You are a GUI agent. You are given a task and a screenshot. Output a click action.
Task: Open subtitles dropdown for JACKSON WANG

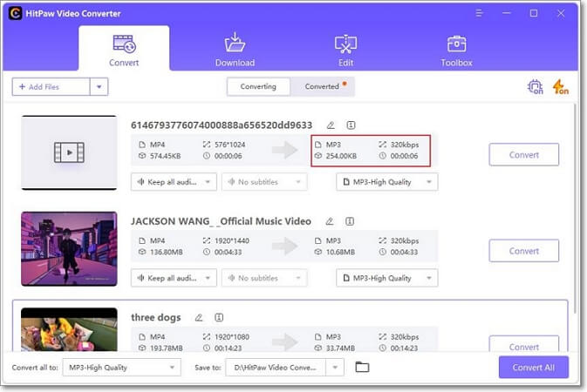pos(264,278)
